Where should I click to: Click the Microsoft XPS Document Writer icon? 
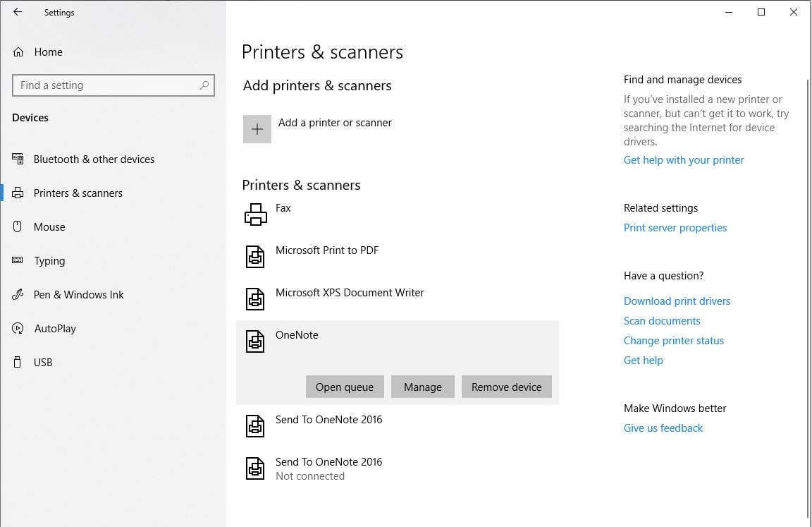pyautogui.click(x=254, y=299)
